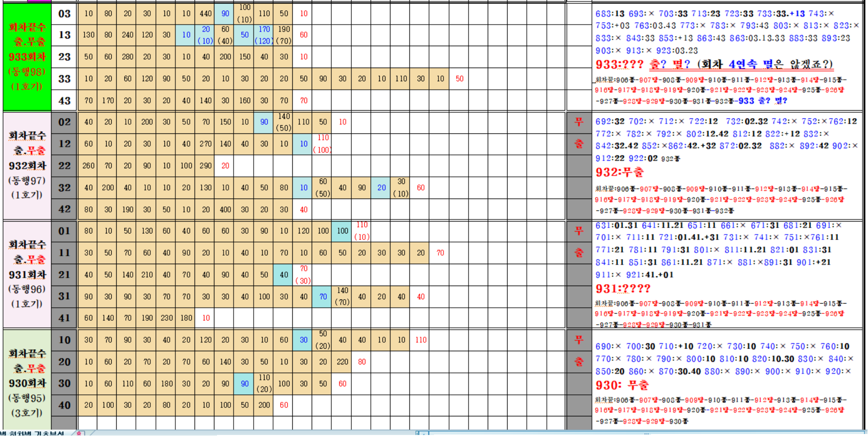This screenshot has height=436, width=868.
Task: Select the 220 cell in row 20
Action: coord(342,362)
